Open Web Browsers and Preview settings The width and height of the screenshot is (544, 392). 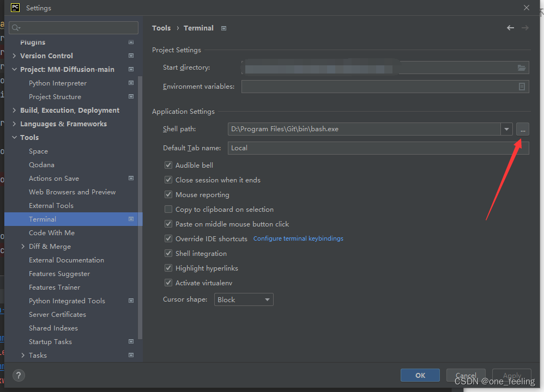72,192
